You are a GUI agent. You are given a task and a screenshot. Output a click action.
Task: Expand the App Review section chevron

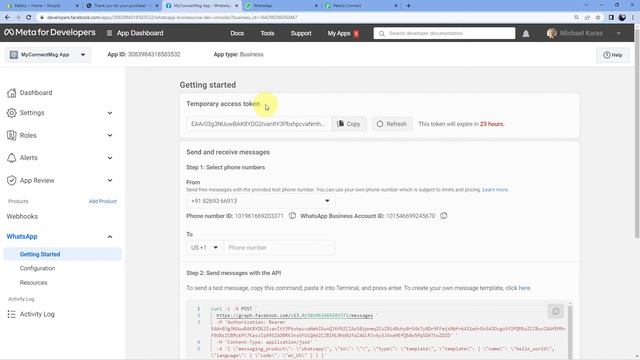pos(110,180)
